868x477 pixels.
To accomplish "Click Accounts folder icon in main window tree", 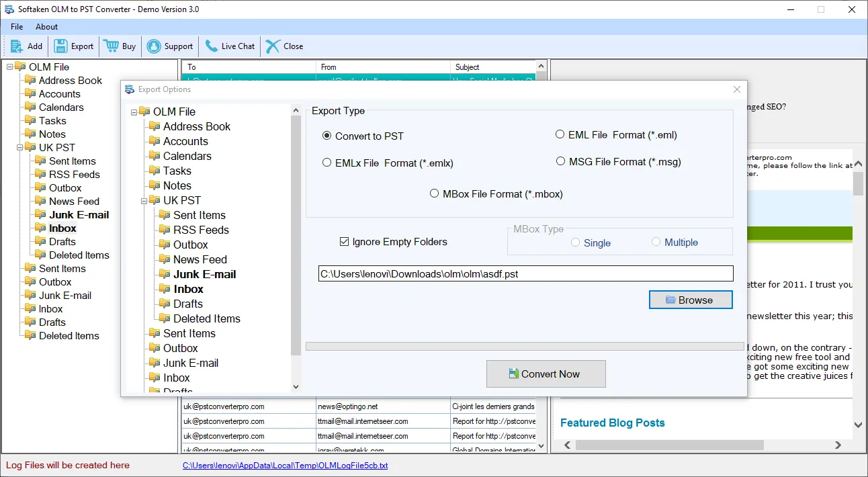I will click(x=30, y=94).
